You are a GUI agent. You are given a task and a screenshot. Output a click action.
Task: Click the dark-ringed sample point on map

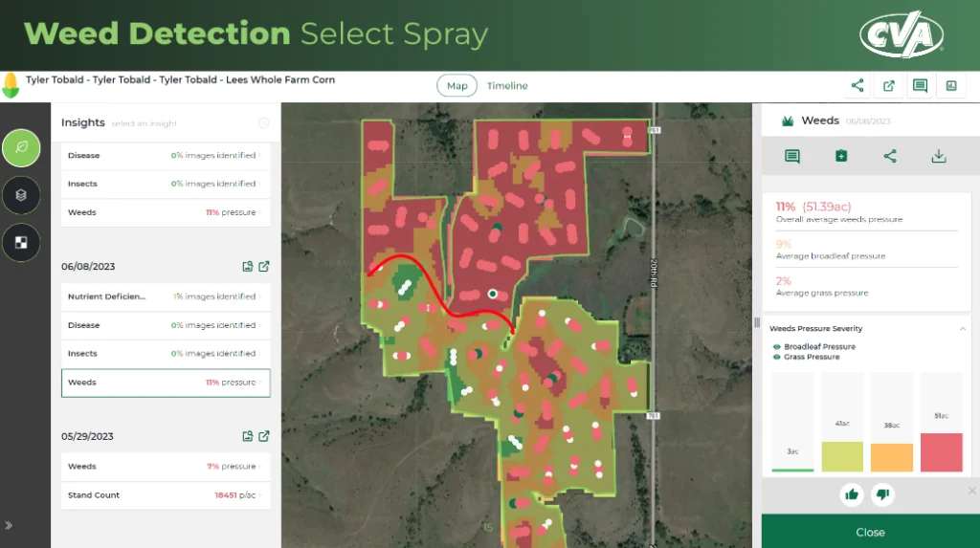pyautogui.click(x=493, y=294)
